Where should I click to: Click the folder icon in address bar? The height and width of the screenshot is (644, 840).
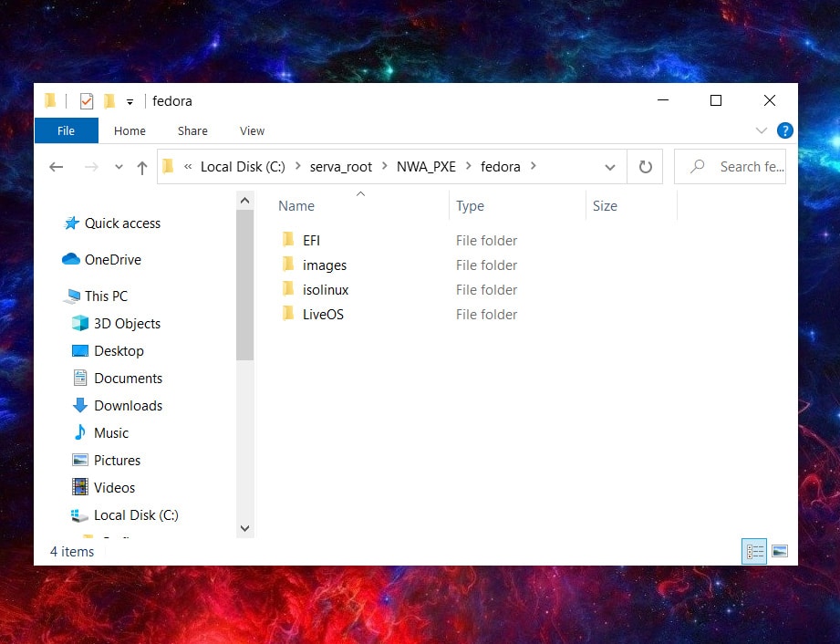pos(168,167)
